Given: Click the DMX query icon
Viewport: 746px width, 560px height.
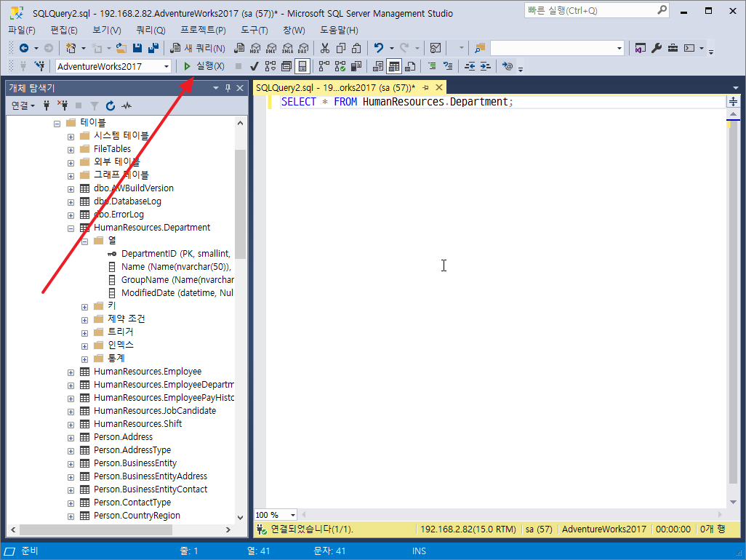Looking at the screenshot, I should point(271,48).
